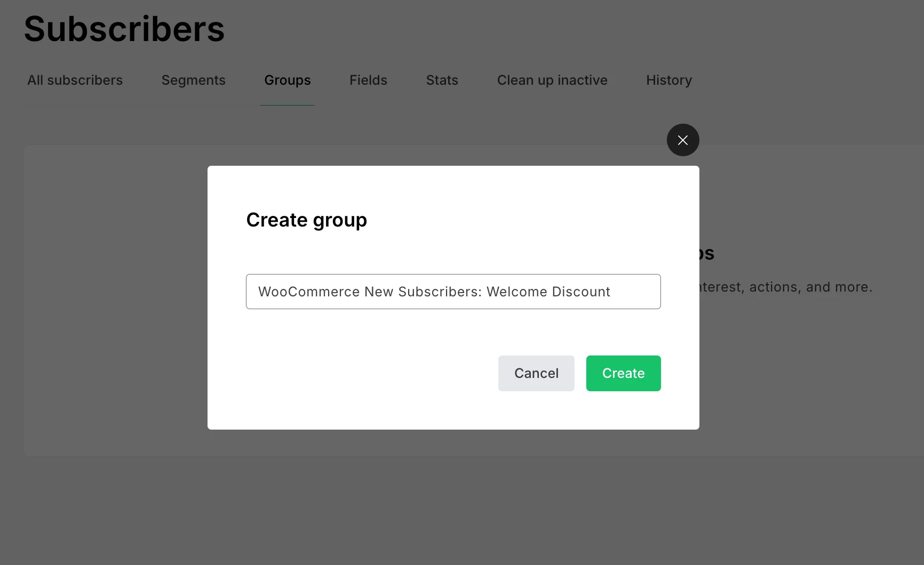Click the word "WooCommerce" in the name field
The image size is (924, 565).
tap(309, 292)
